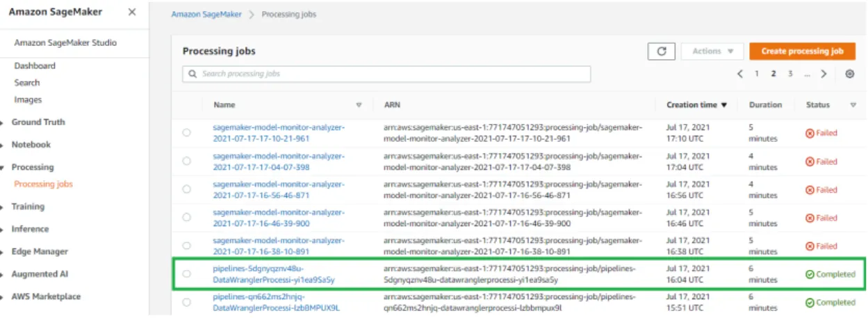
Task: Go to page 2
Action: [773, 74]
